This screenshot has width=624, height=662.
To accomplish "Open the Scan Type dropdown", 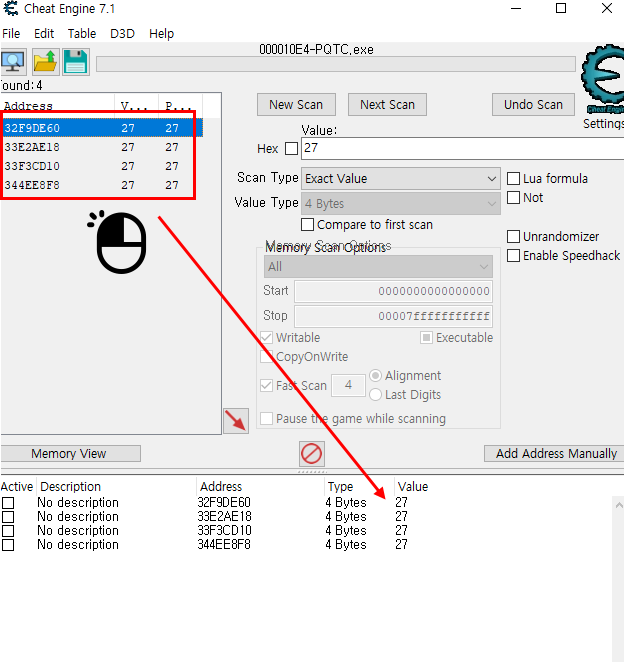I will [x=401, y=179].
